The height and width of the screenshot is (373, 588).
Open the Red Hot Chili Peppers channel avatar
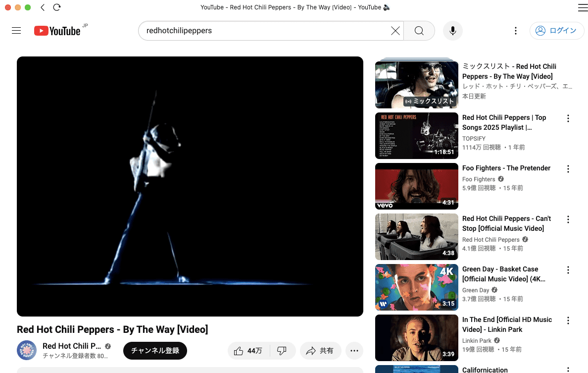[27, 350]
